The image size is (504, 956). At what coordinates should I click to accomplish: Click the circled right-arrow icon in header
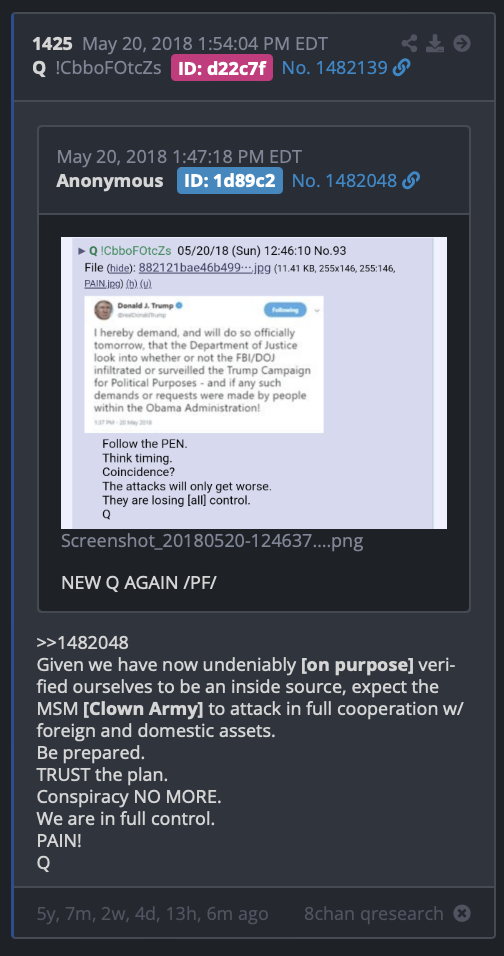[463, 43]
